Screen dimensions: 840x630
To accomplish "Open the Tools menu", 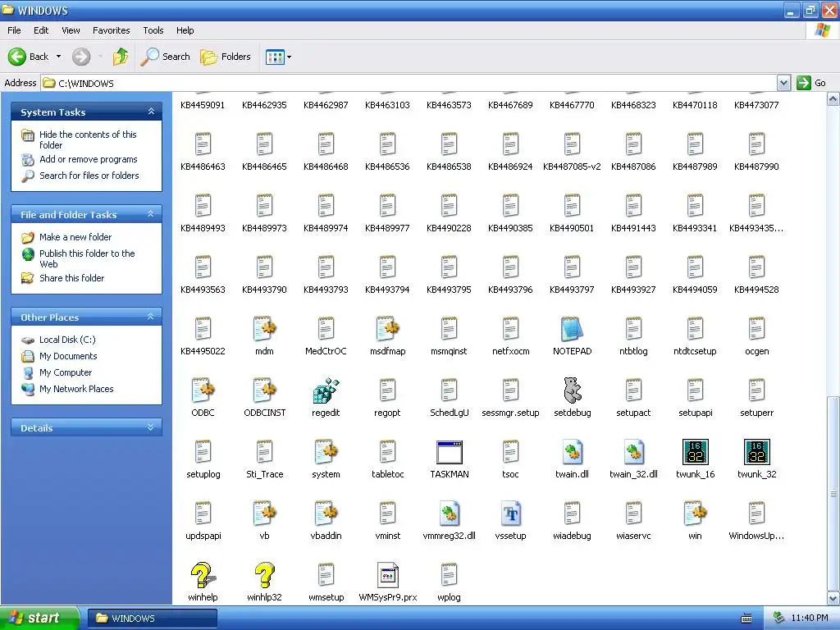I will 153,30.
